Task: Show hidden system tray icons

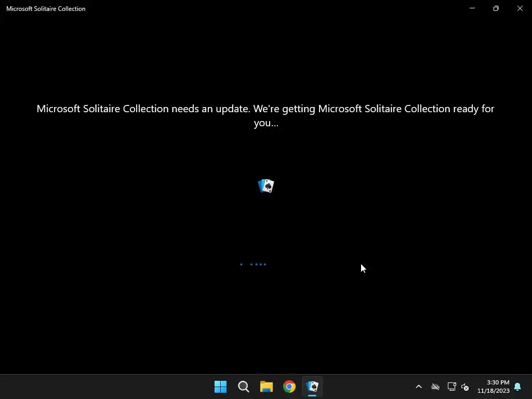Action: [419, 387]
